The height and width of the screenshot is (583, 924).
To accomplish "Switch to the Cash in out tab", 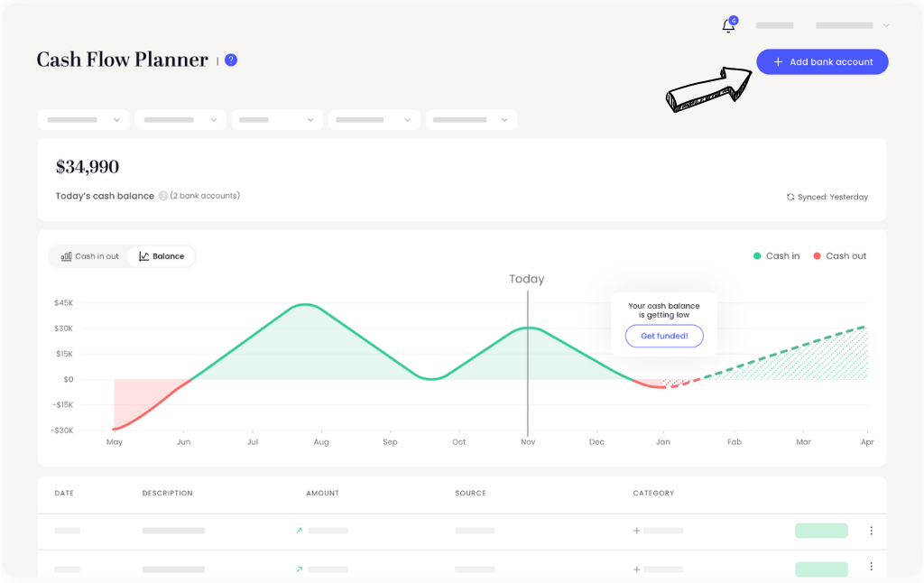I will tap(89, 255).
